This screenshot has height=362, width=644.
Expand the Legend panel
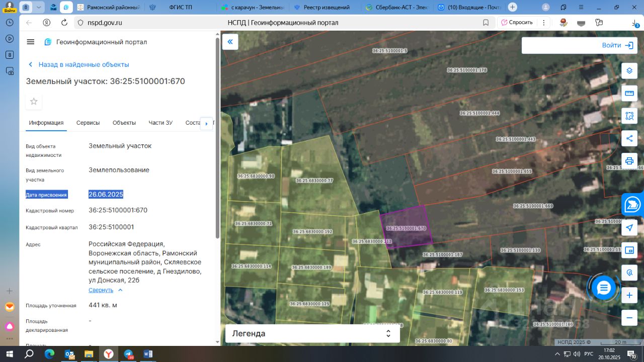(x=312, y=333)
